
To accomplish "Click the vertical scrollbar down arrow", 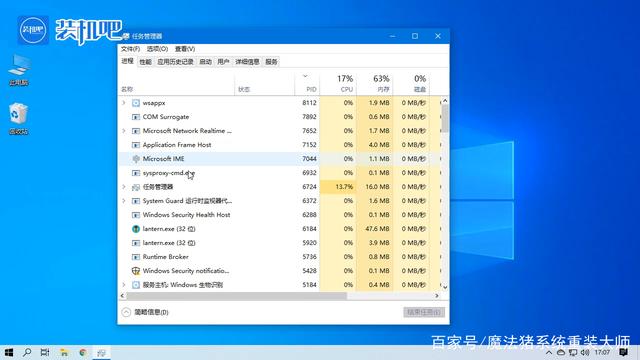I will [x=445, y=287].
